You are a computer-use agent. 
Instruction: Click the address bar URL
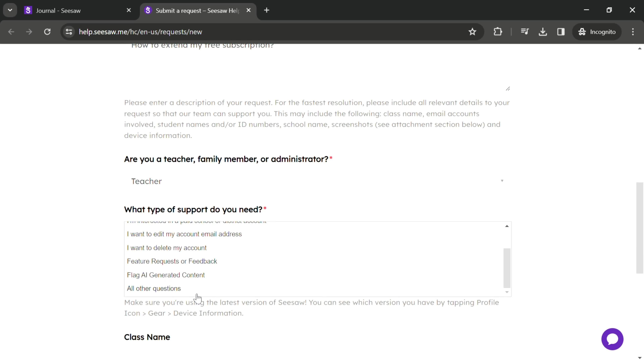coord(141,32)
